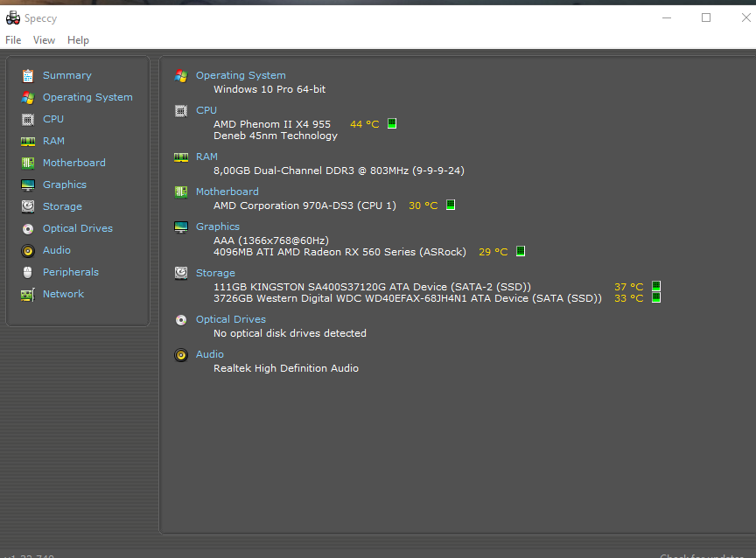This screenshot has height=558, width=756.
Task: Show Graphics details from sidebar label
Action: point(65,185)
